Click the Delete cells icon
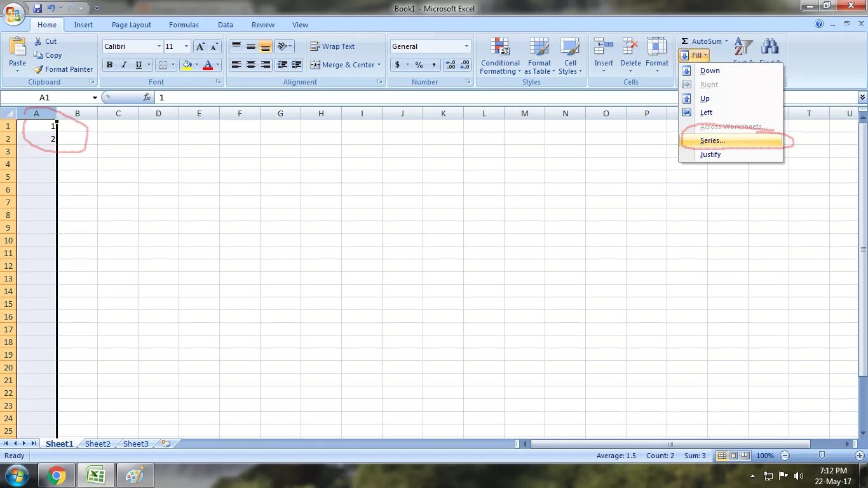868x488 pixels. point(630,48)
